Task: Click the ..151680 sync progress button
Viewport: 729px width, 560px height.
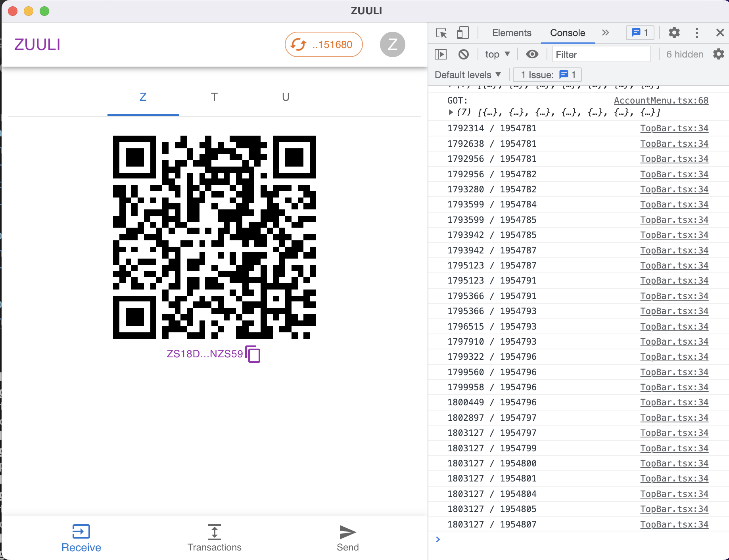Action: point(324,44)
